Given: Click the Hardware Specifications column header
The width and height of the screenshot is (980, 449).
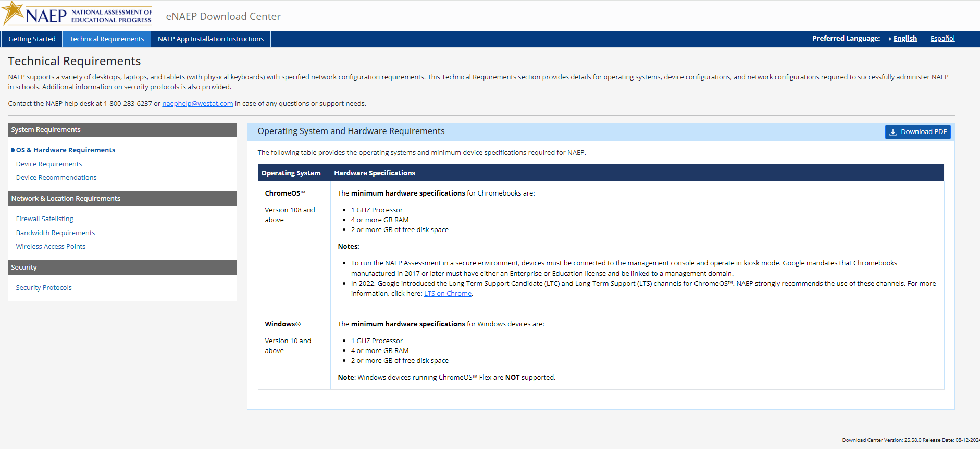Looking at the screenshot, I should [375, 173].
